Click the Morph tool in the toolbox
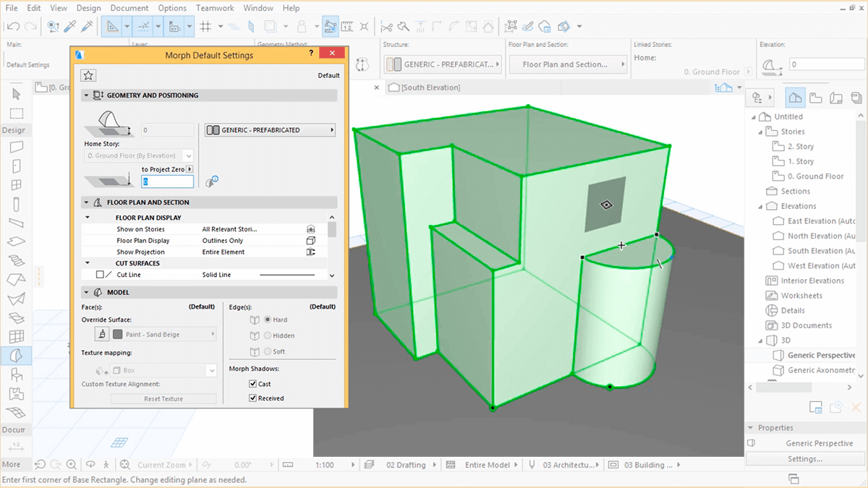The width and height of the screenshot is (868, 488). (16, 355)
